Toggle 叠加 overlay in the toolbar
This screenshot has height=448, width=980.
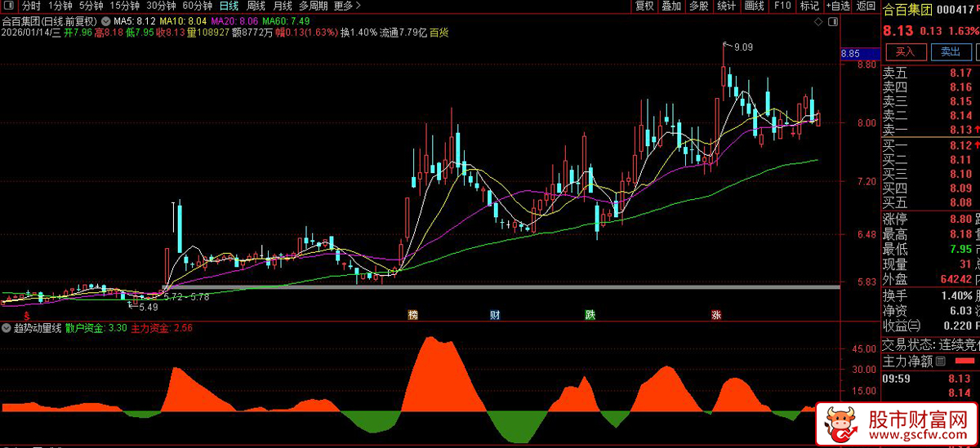click(x=671, y=6)
